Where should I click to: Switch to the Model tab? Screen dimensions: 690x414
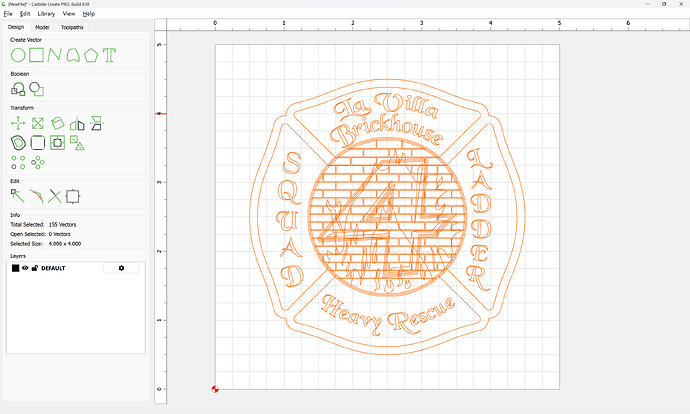point(43,27)
